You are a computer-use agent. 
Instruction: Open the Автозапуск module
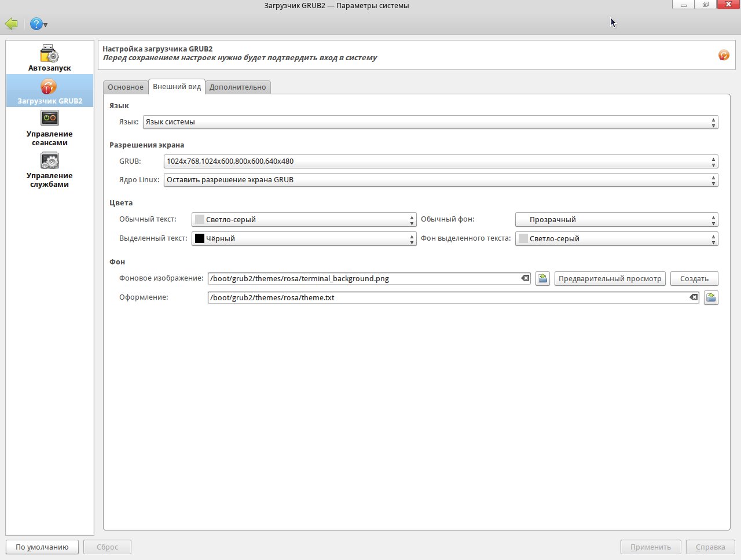coord(50,58)
